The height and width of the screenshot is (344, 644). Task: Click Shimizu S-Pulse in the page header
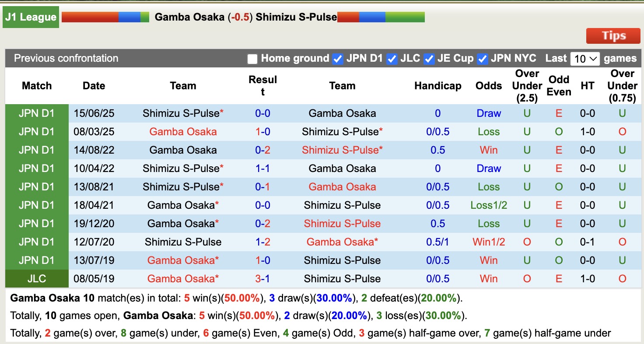coord(296,18)
